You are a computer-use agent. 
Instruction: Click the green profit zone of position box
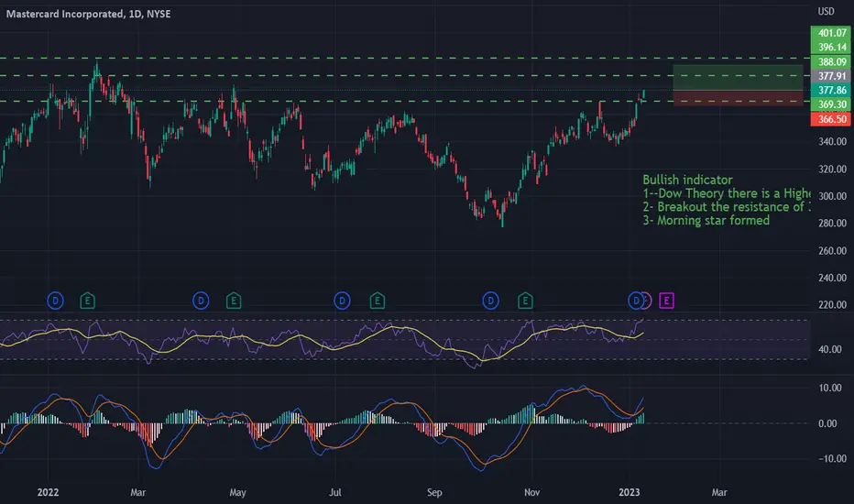click(738, 77)
